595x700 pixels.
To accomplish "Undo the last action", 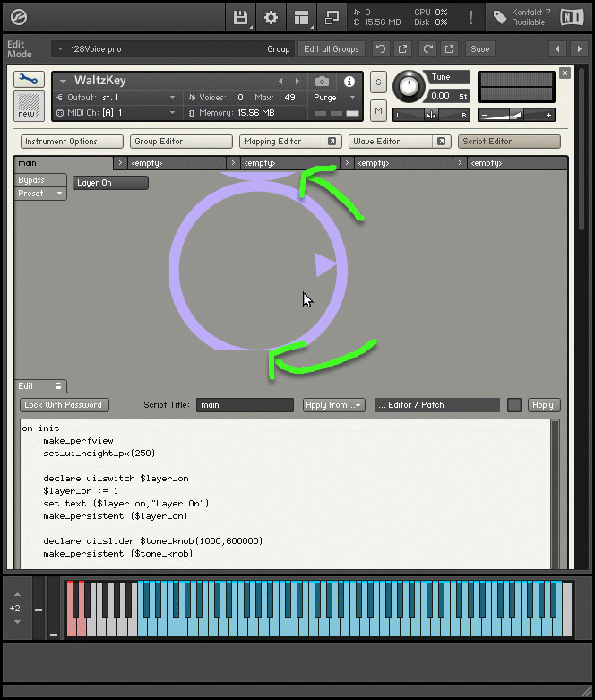I will click(381, 49).
